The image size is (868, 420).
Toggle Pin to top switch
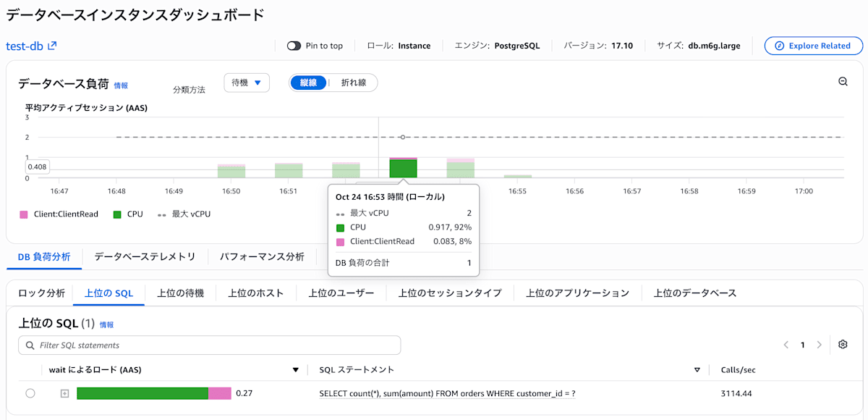tap(294, 46)
